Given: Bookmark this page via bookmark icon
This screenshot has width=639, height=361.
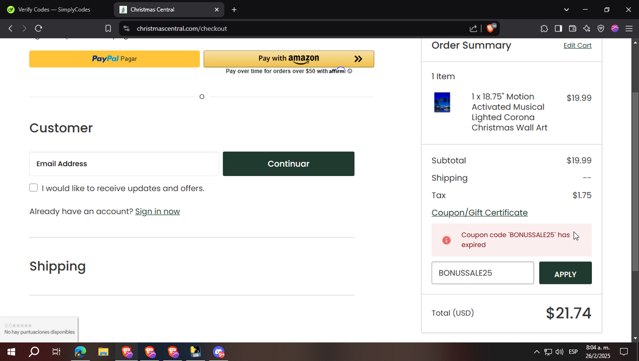Looking at the screenshot, I should [108, 29].
